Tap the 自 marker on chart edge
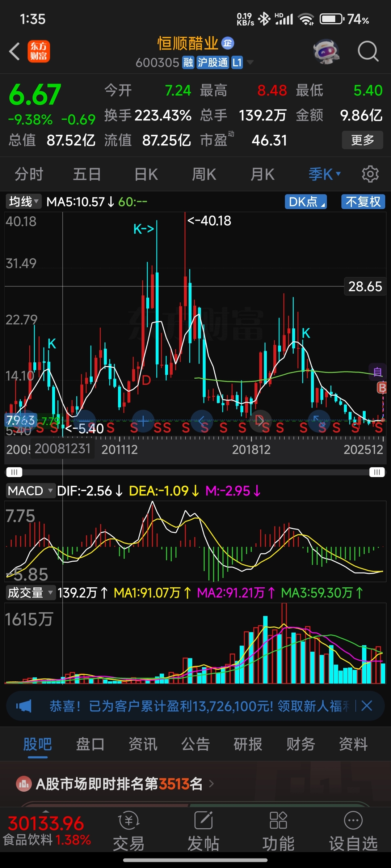The width and height of the screenshot is (391, 868). coord(378,372)
